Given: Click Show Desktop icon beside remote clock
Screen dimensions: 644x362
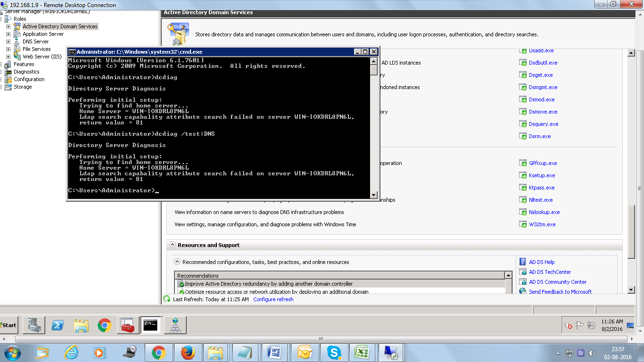Looking at the screenshot, I should (x=630, y=325).
